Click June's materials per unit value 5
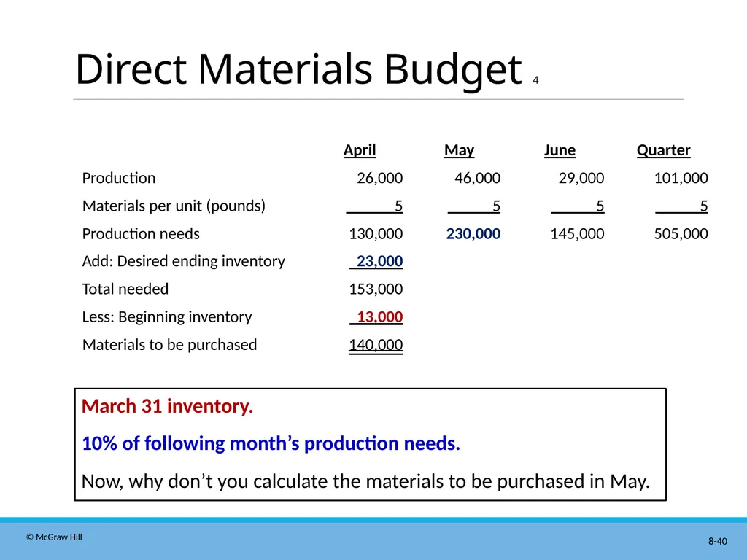 tap(600, 206)
